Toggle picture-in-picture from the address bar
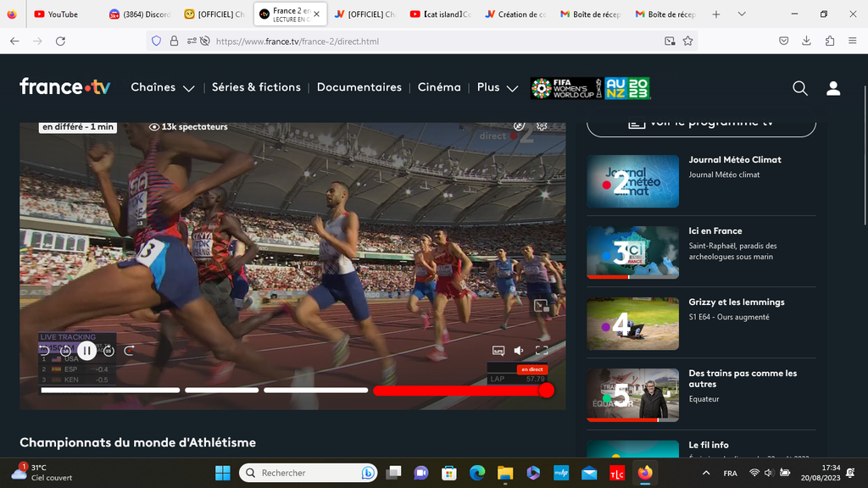The width and height of the screenshot is (868, 488). click(x=670, y=41)
